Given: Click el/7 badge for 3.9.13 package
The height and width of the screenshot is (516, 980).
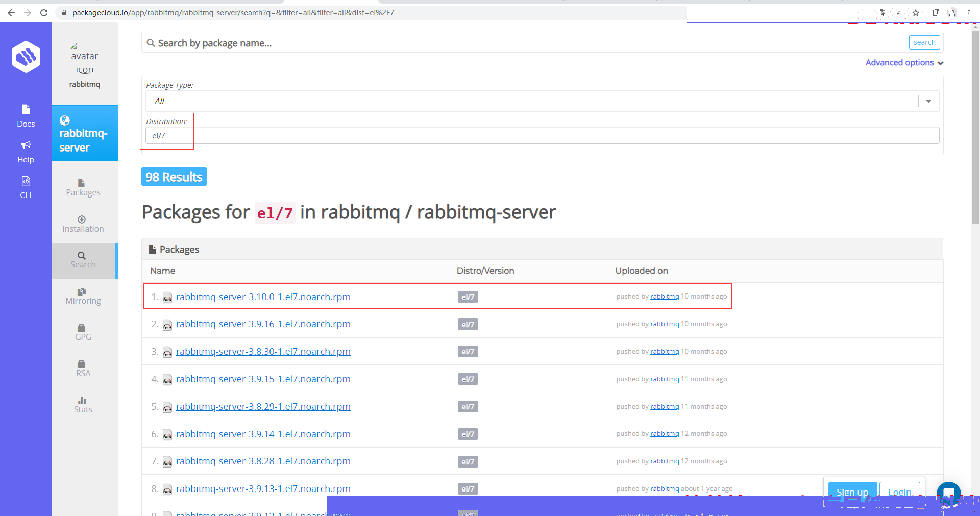Looking at the screenshot, I should tap(468, 489).
